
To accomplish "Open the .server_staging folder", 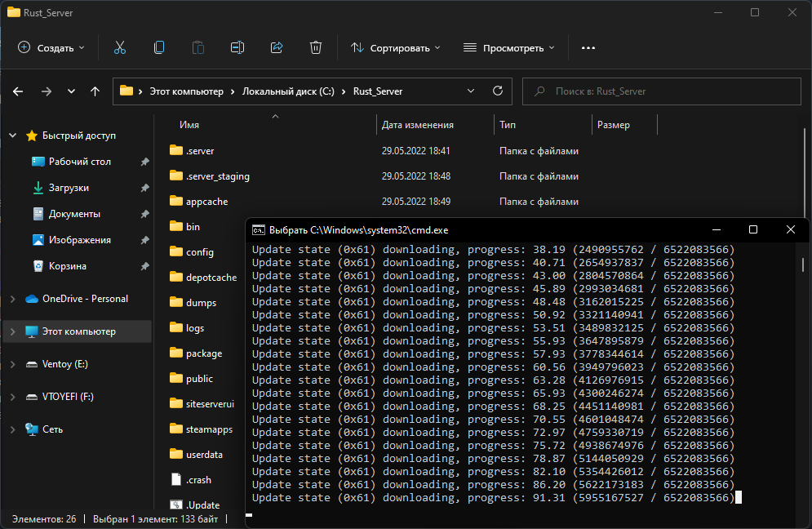I will (217, 176).
